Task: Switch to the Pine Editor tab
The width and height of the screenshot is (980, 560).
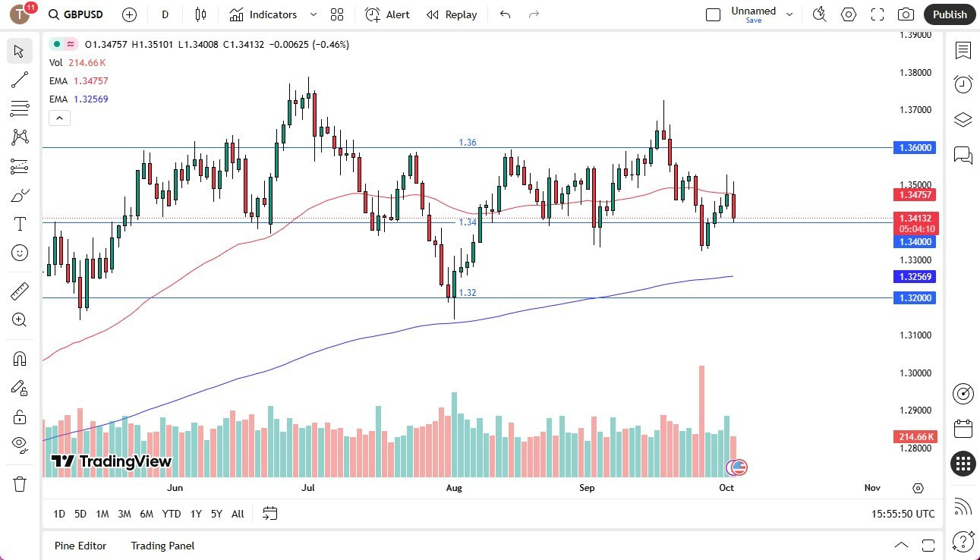Action: coord(80,546)
